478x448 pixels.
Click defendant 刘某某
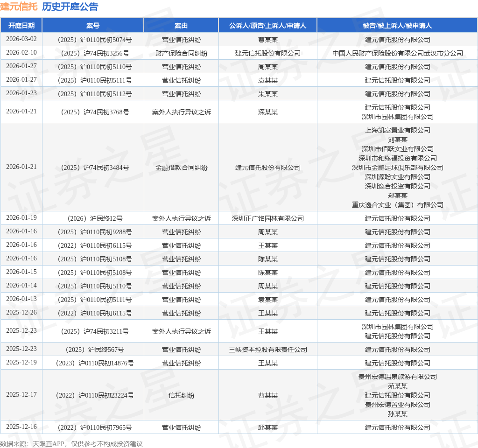click(x=398, y=140)
